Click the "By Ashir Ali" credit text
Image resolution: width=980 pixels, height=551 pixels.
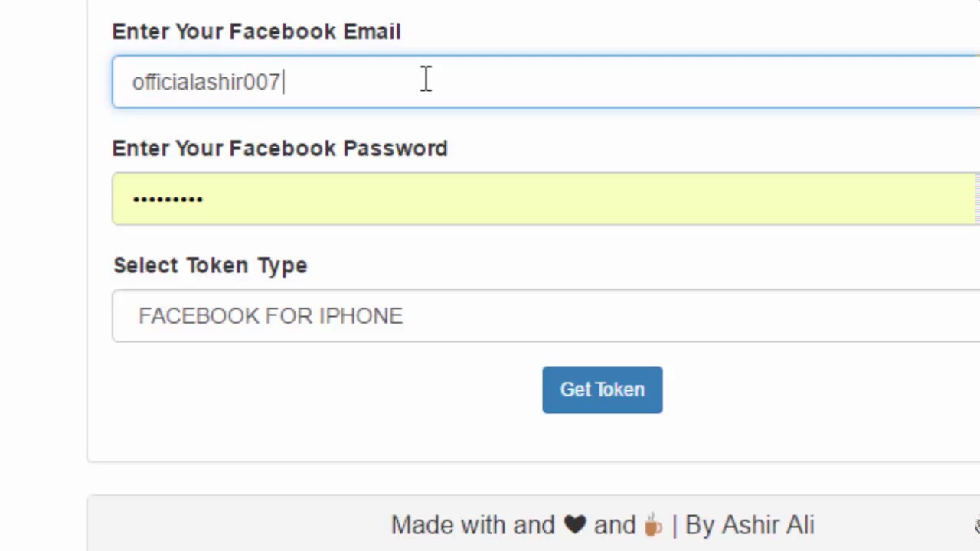(750, 525)
